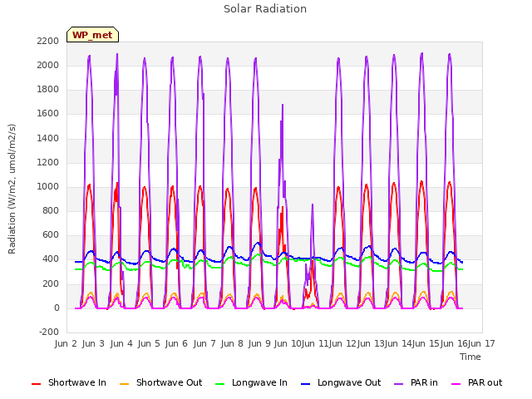The image size is (532, 399).
Task: Toggle the PAR in legend entry
Action: tap(416, 382)
